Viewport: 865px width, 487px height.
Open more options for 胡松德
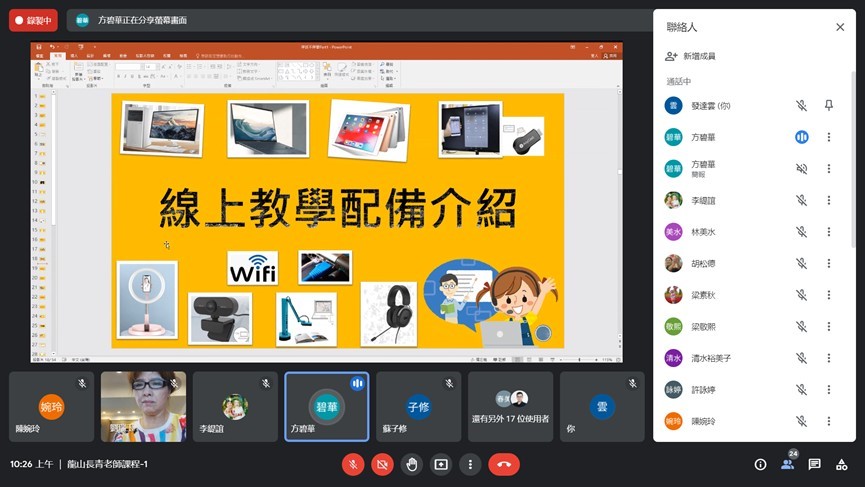pos(828,263)
